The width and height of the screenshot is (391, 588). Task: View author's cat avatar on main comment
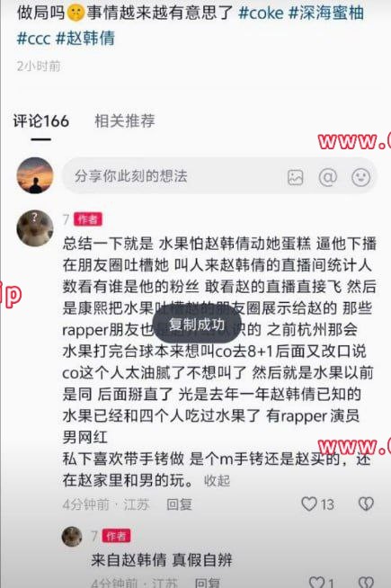click(35, 228)
